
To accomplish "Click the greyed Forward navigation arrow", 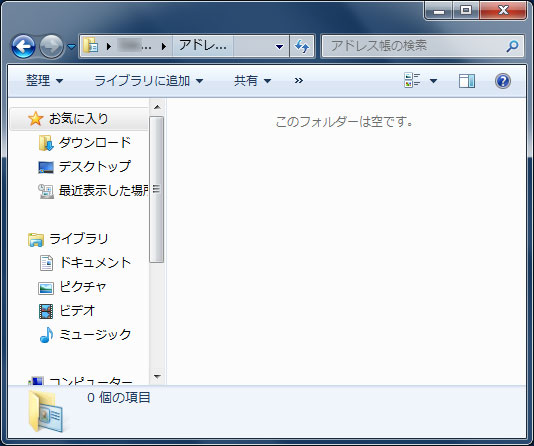I will (51, 46).
